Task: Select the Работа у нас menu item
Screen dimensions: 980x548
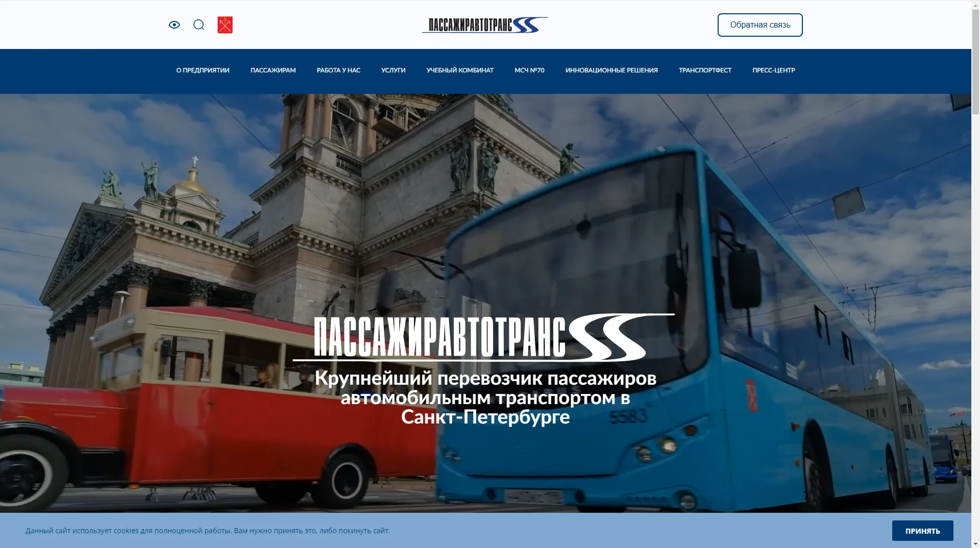Action: click(338, 70)
